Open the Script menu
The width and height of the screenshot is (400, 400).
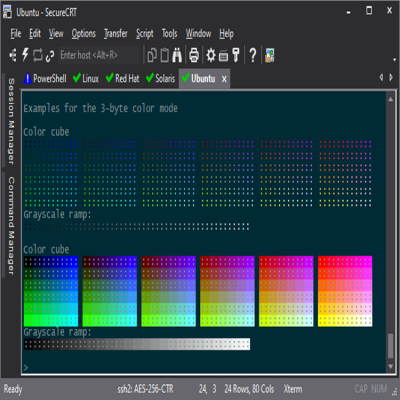[144, 34]
